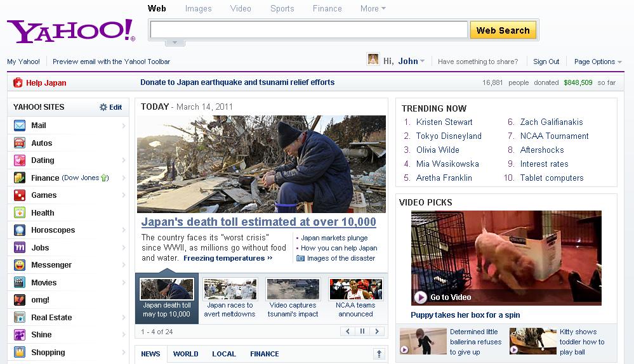Click the camera icon beside Images of the disaster
634x364 pixels.
pyautogui.click(x=300, y=258)
